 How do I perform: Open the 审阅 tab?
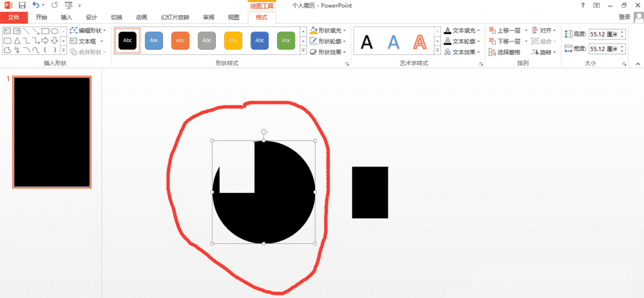coord(208,17)
